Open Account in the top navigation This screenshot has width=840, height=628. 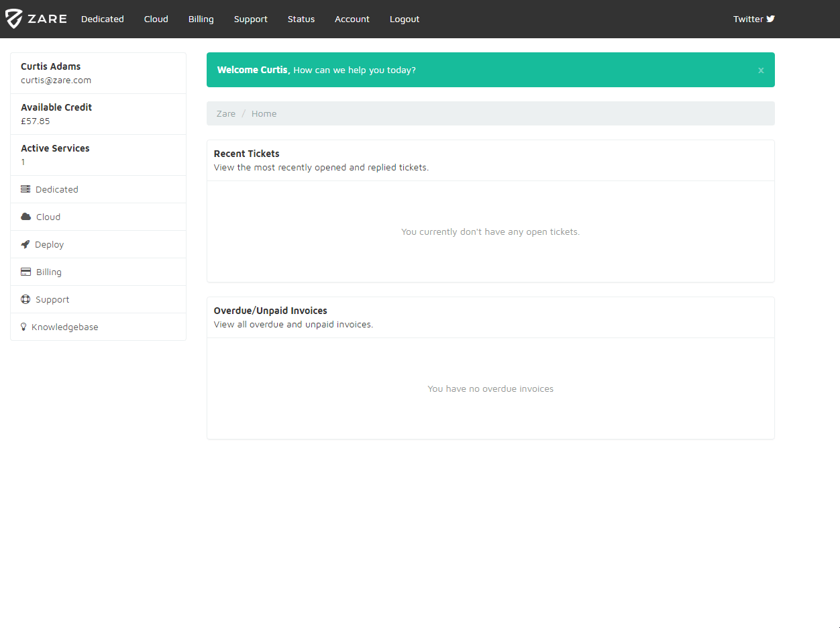pos(352,19)
